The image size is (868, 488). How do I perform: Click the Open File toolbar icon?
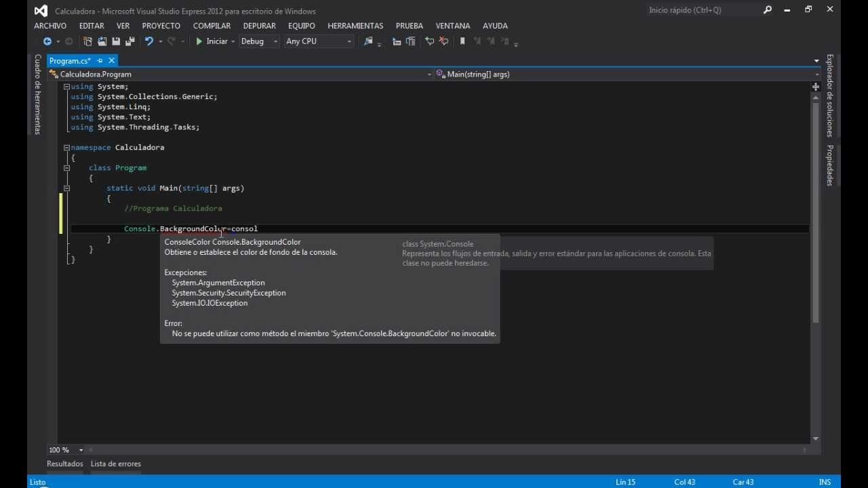102,41
